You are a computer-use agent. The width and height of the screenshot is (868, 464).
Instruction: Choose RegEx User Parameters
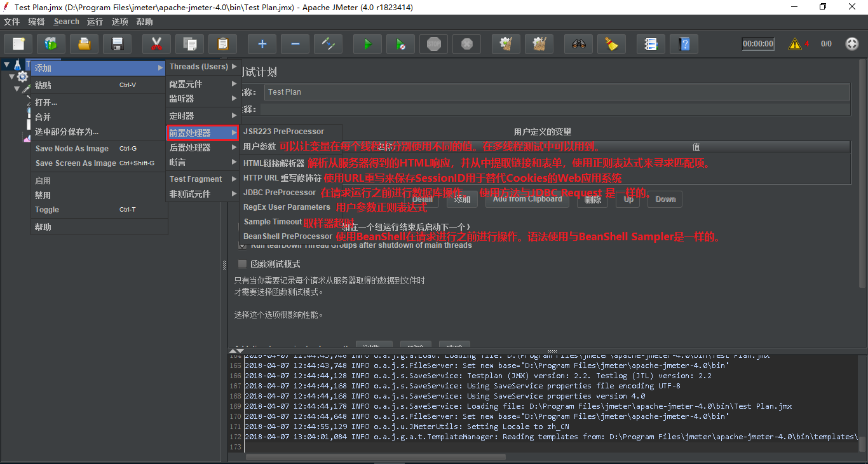tap(290, 207)
